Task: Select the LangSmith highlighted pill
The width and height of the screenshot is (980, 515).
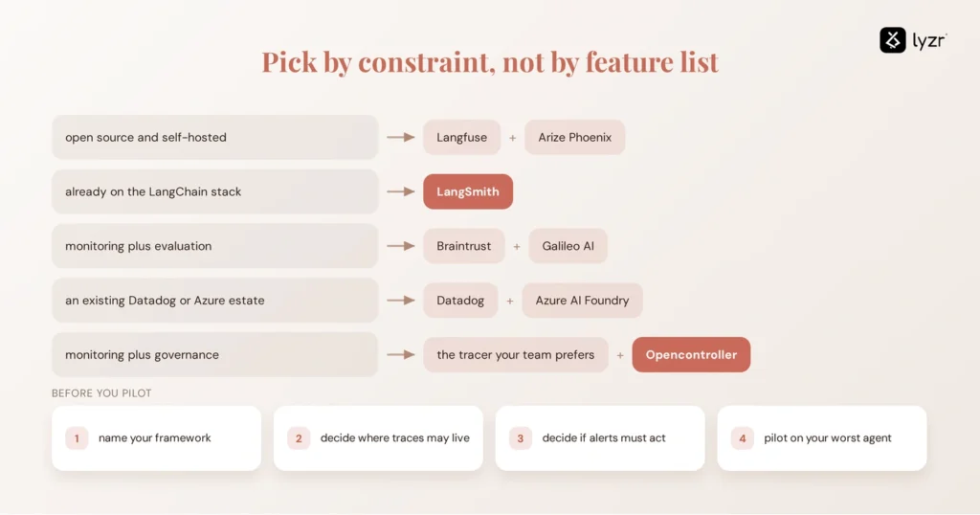Action: (x=467, y=191)
